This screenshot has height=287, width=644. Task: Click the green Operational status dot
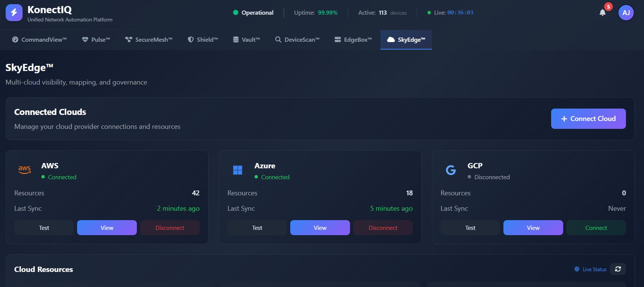(x=235, y=13)
